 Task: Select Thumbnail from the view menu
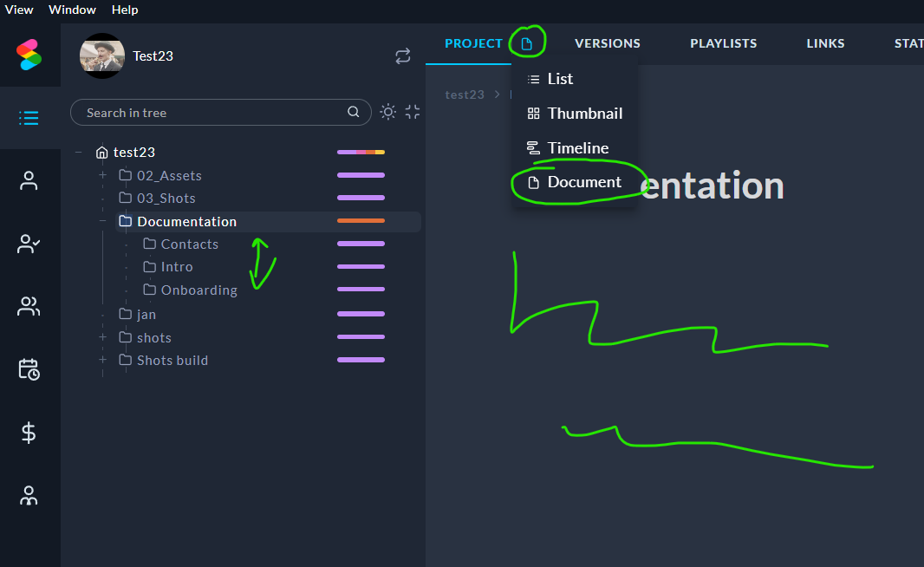click(x=584, y=114)
